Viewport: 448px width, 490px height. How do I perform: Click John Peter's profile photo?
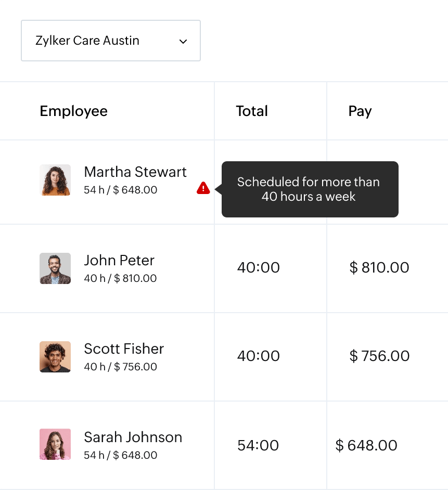[55, 269]
